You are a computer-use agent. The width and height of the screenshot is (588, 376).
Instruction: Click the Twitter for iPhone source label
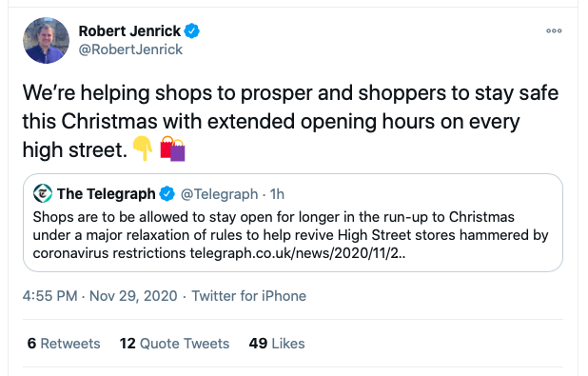249,296
